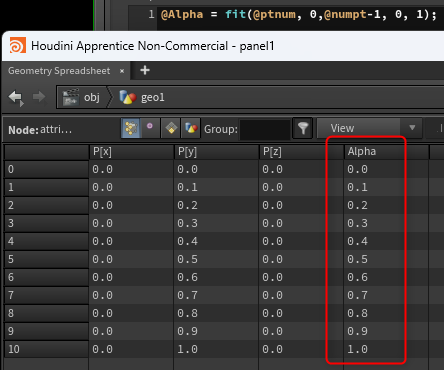Click P[z] value 0.0 in row 7

[272, 295]
